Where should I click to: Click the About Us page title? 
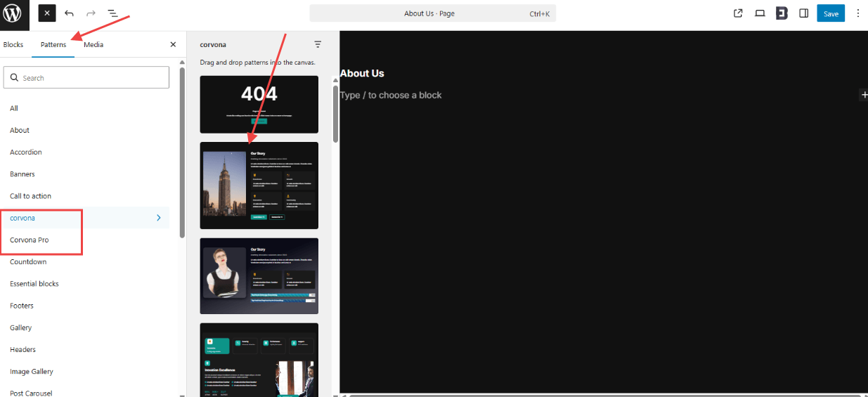pyautogui.click(x=362, y=73)
